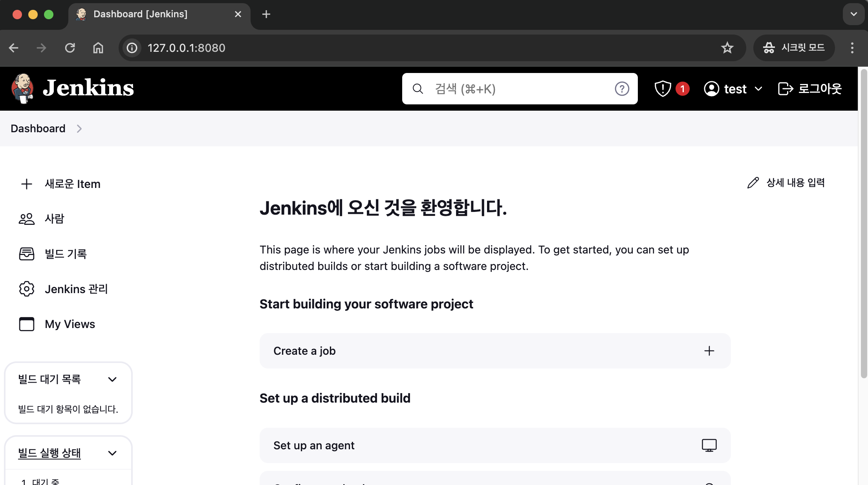Click the My Views window icon
Image resolution: width=868 pixels, height=485 pixels.
(x=27, y=324)
